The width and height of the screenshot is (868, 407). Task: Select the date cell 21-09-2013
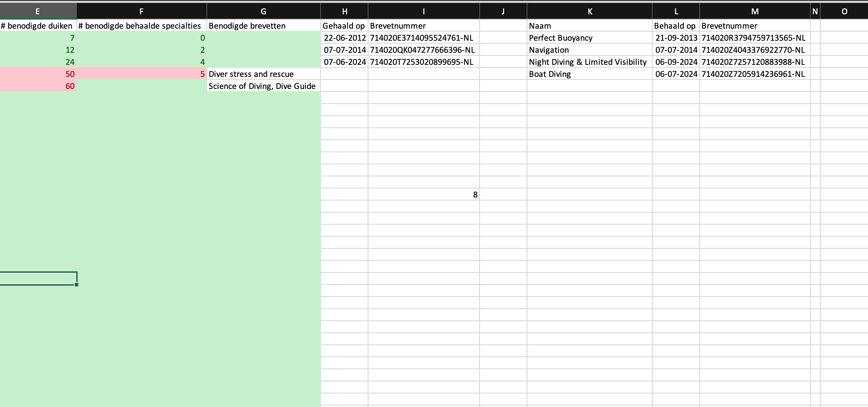(x=676, y=38)
